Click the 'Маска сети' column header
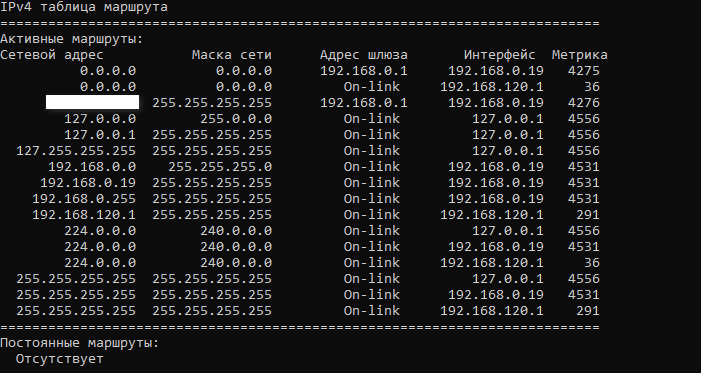701x373 pixels. pyautogui.click(x=232, y=55)
